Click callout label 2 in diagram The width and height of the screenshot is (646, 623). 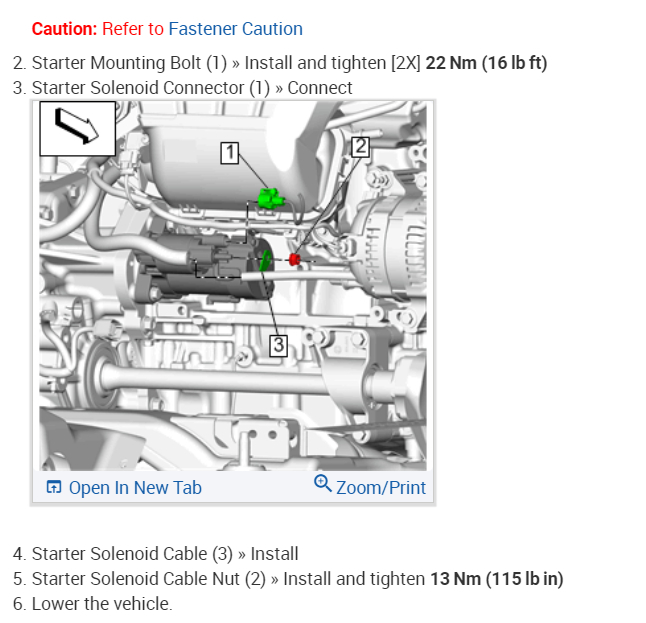(x=360, y=147)
